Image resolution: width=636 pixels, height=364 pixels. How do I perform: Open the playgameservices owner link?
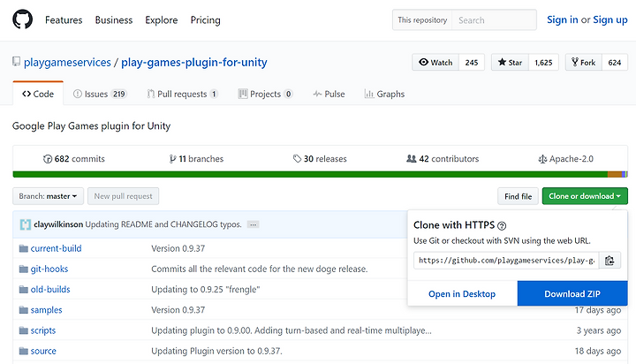tap(67, 62)
